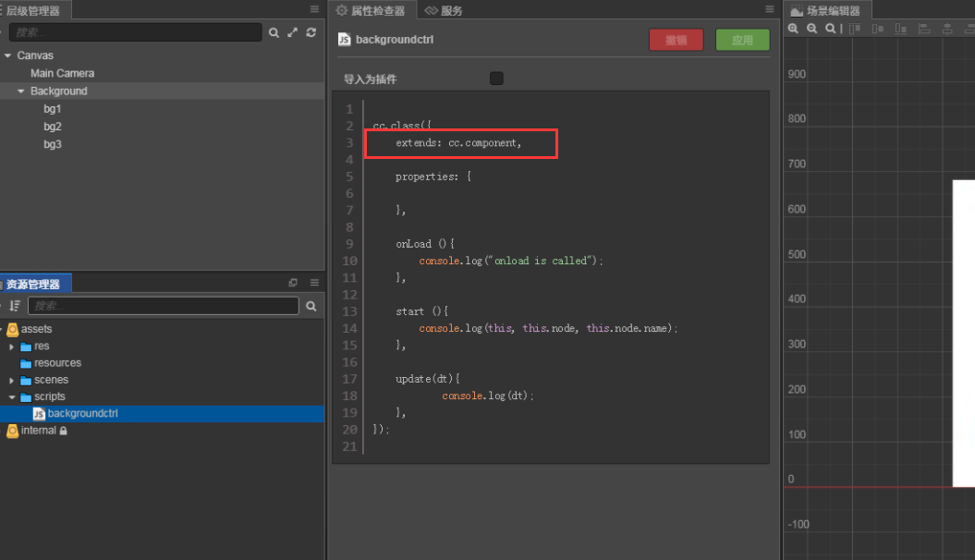Click the hierarchy panel search magnifier icon
The width and height of the screenshot is (975, 560).
pyautogui.click(x=274, y=32)
